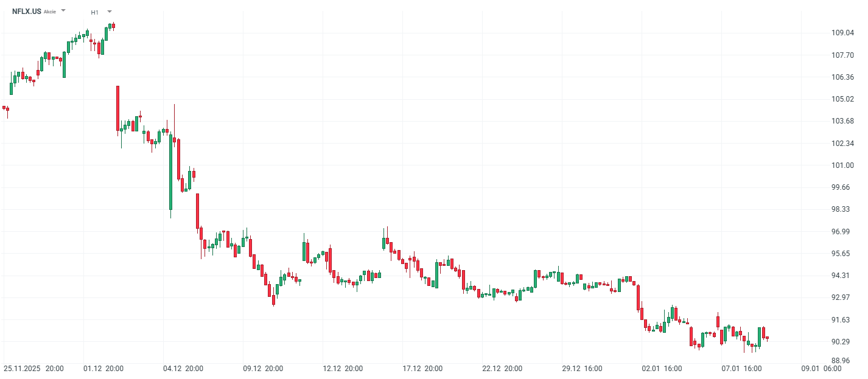The height and width of the screenshot is (379, 868).
Task: Click the 02.01 16:00 time marker
Action: pyautogui.click(x=662, y=369)
